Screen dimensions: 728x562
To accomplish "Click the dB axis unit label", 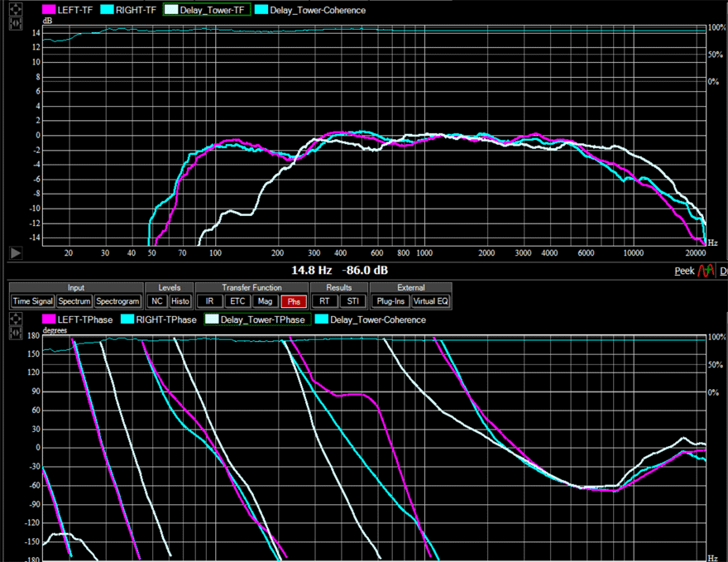I will (47, 21).
